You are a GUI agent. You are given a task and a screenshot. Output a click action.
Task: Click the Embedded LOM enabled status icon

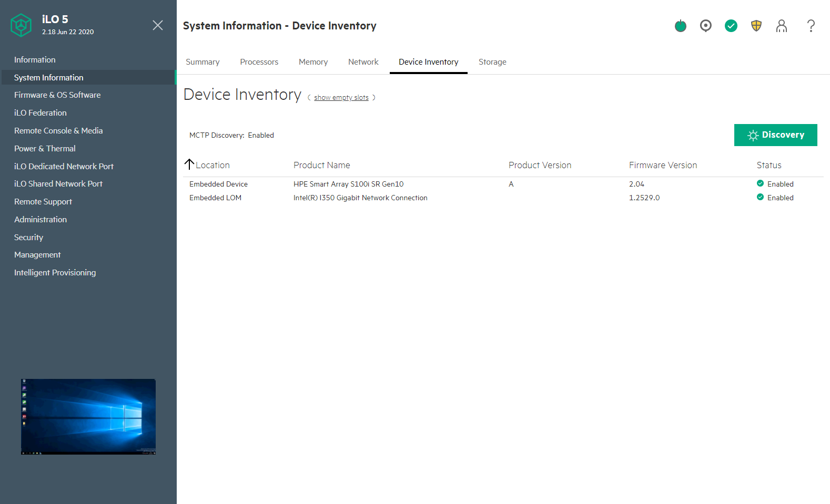pos(760,197)
